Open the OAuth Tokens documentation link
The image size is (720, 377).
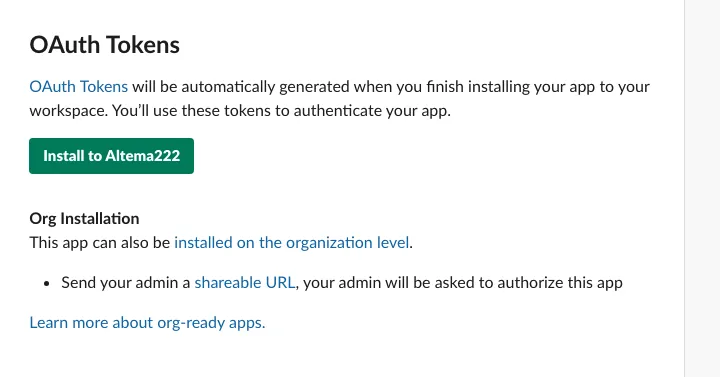click(x=79, y=86)
